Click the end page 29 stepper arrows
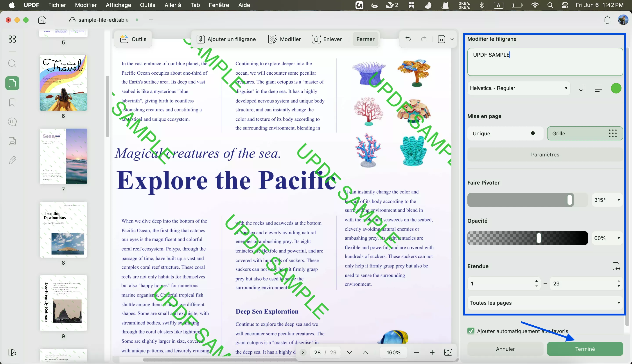The width and height of the screenshot is (632, 364). [619, 283]
